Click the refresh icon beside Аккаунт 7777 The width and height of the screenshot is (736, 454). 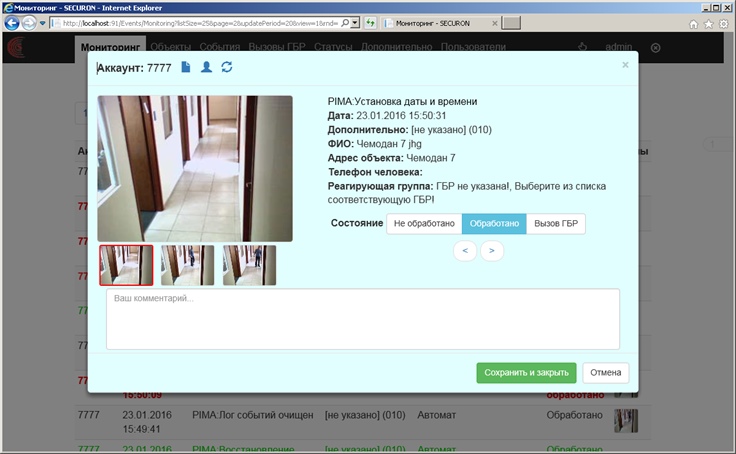click(227, 67)
